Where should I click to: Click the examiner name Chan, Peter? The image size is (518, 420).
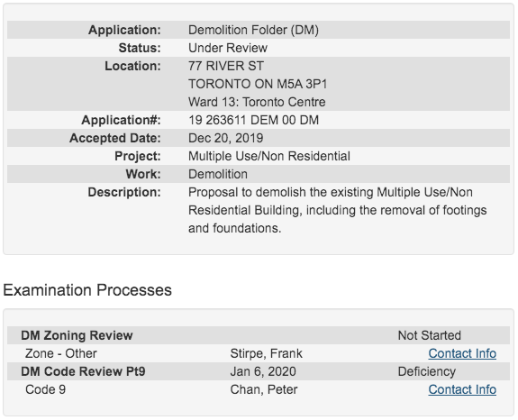264,389
